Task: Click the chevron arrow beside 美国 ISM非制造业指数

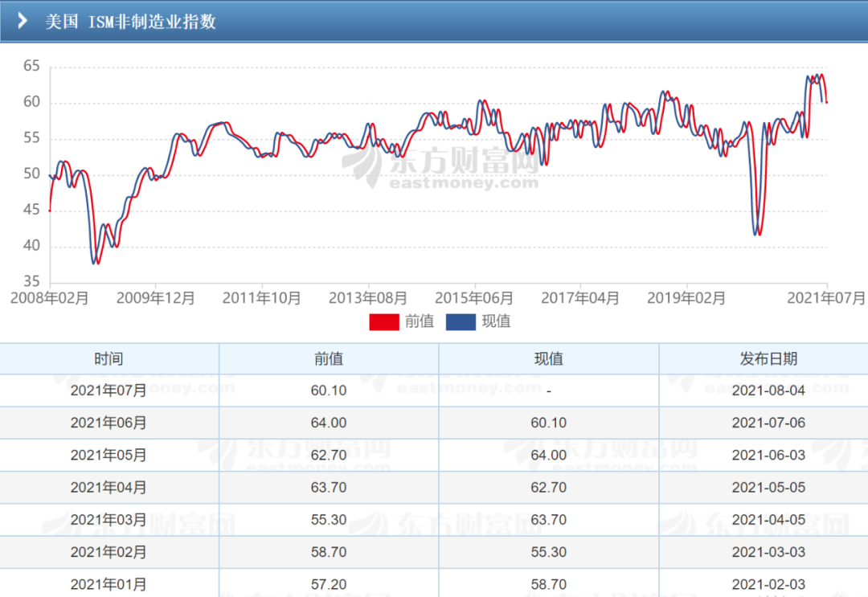Action: coord(23,21)
